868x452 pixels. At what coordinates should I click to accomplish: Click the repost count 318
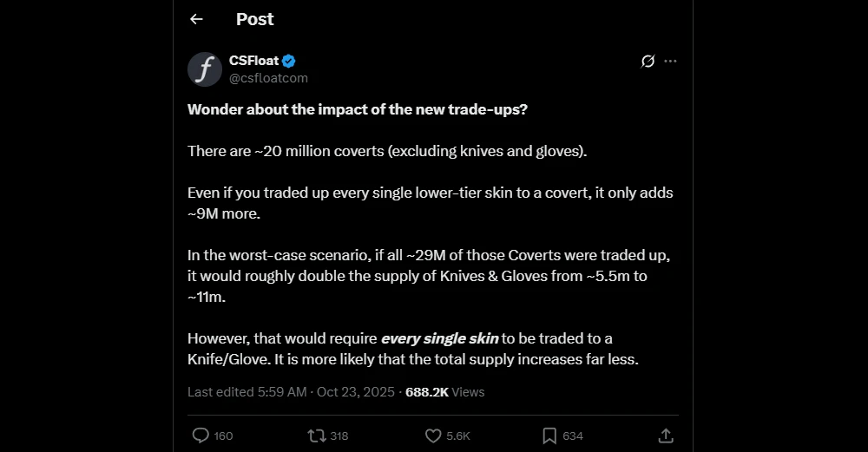339,436
